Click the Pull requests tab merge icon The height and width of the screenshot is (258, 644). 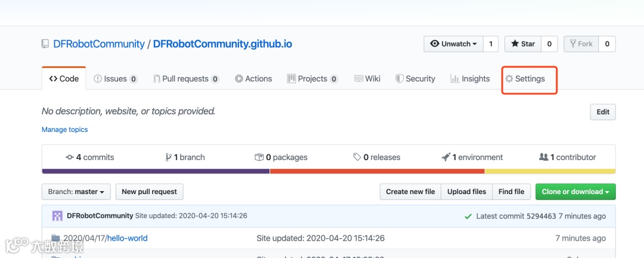tap(156, 79)
